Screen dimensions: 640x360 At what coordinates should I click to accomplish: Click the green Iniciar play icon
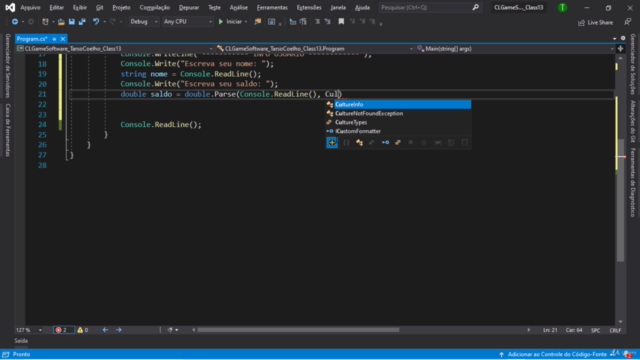221,22
